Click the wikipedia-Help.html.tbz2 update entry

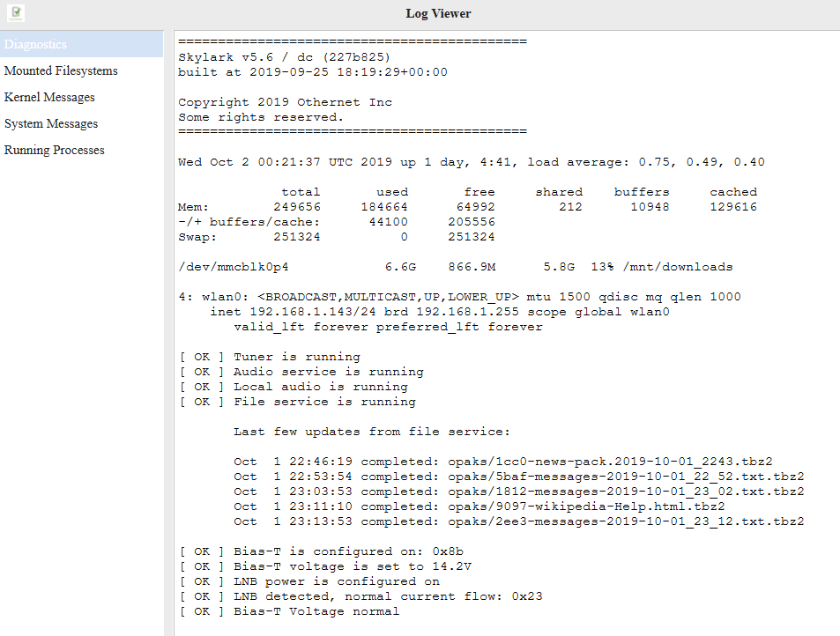click(479, 506)
